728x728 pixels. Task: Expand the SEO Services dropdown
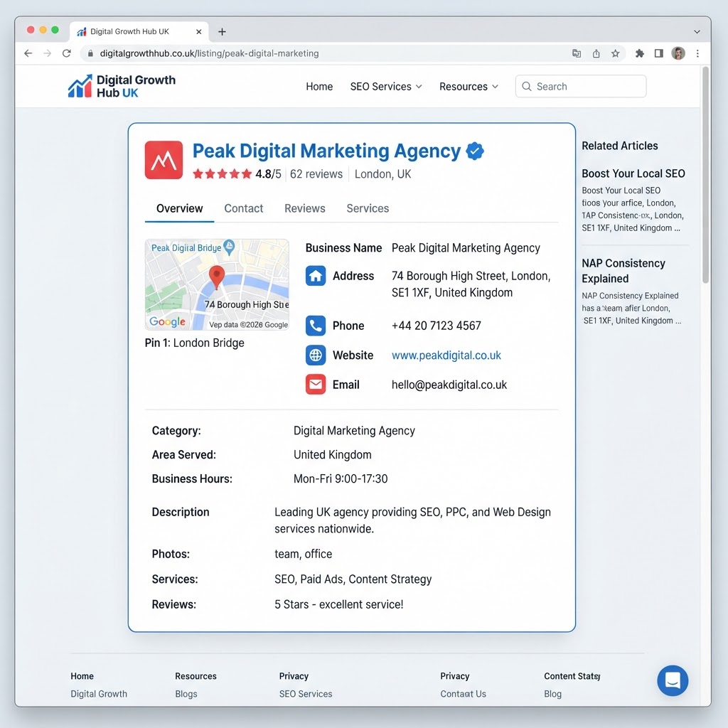(x=386, y=87)
